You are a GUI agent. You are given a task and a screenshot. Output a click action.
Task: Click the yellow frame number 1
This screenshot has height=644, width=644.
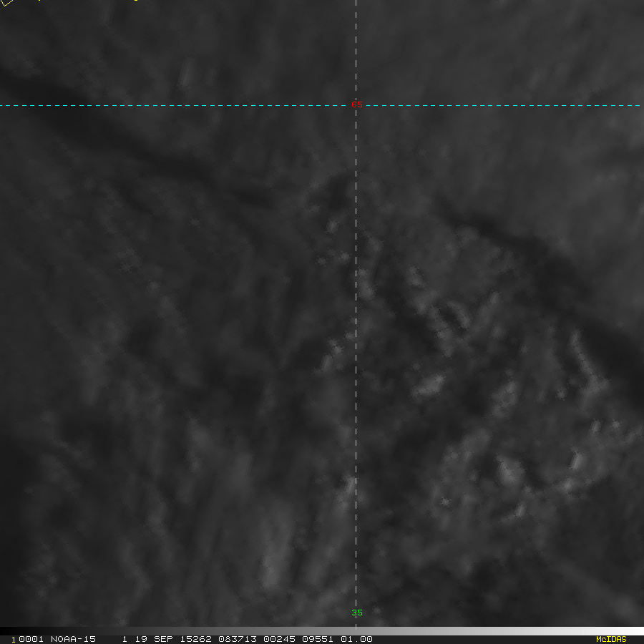[x=14, y=640]
